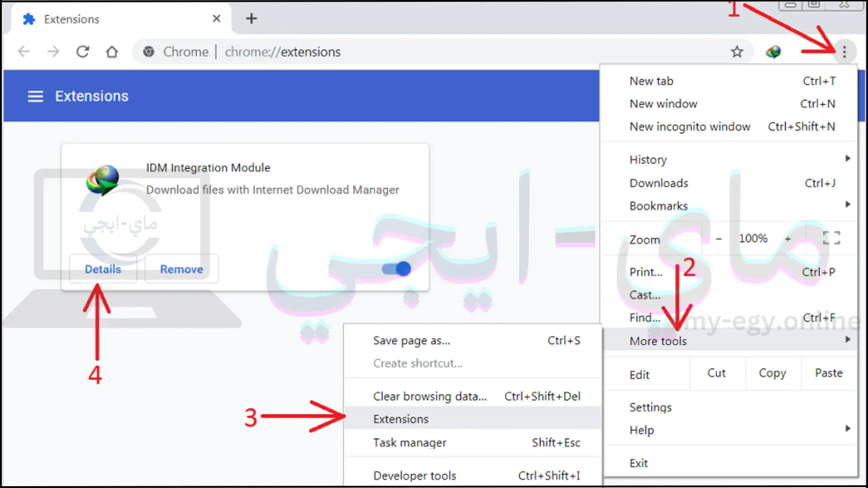Click the Remove button for IDM extension
The height and width of the screenshot is (488, 868).
coord(181,269)
